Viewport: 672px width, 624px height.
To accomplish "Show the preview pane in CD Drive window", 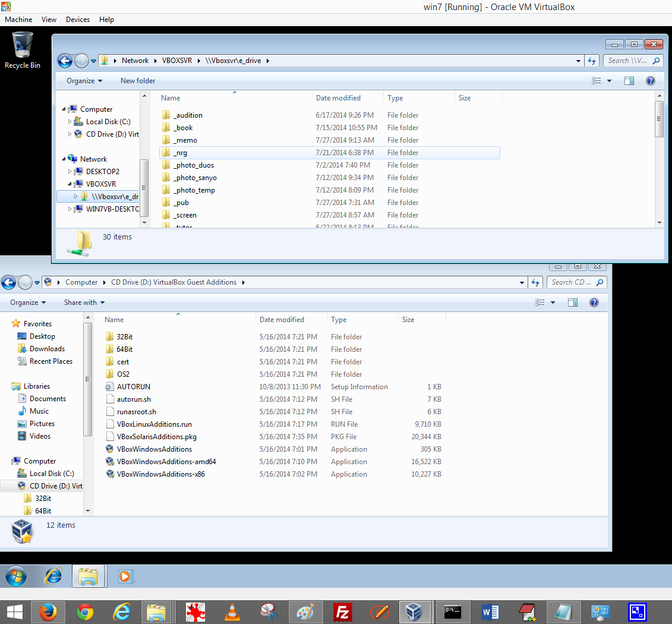I will coord(573,302).
